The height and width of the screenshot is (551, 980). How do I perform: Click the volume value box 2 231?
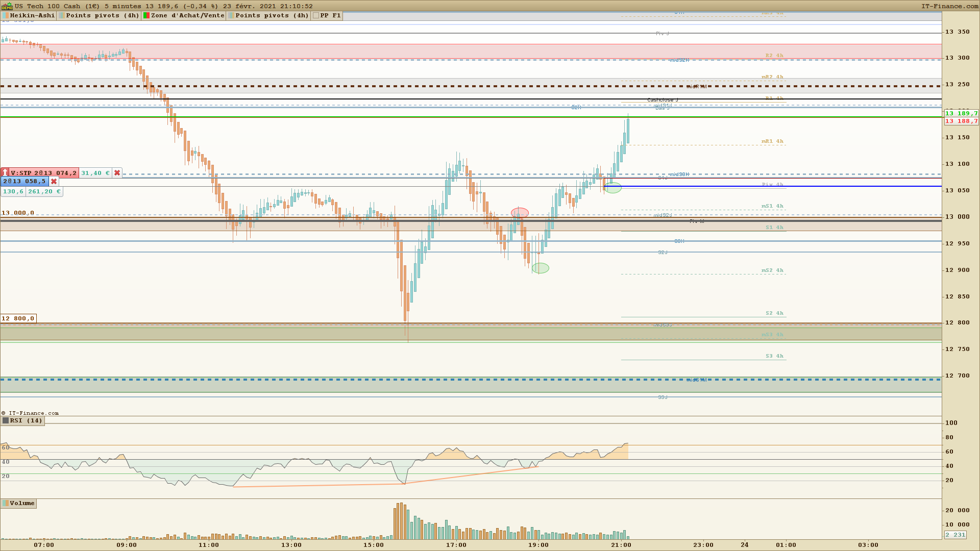click(x=955, y=535)
